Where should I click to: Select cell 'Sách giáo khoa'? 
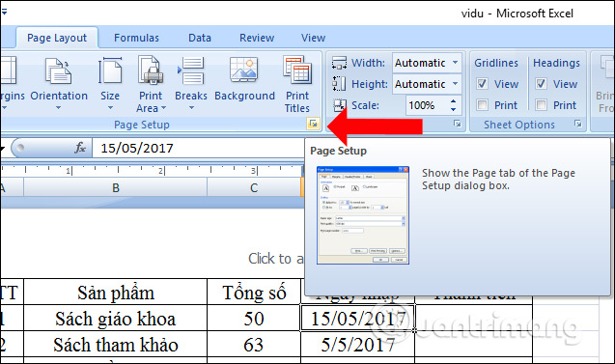tap(115, 318)
